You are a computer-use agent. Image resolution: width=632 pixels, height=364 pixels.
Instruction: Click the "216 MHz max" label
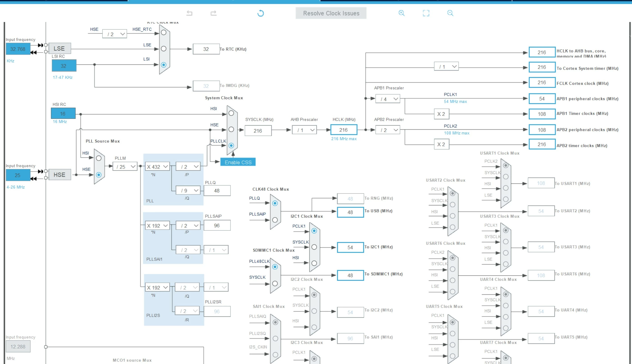click(x=344, y=139)
